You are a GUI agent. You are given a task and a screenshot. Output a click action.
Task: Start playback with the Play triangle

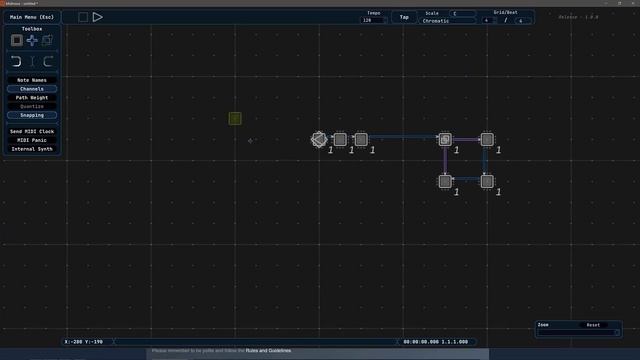pos(98,17)
